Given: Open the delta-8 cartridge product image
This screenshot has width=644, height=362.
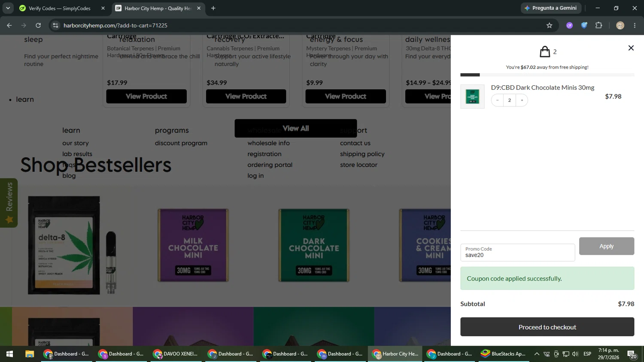Looking at the screenshot, I should coord(72,245).
